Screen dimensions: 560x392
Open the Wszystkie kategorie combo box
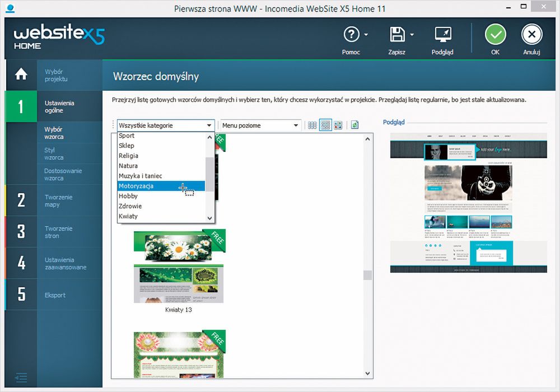166,125
